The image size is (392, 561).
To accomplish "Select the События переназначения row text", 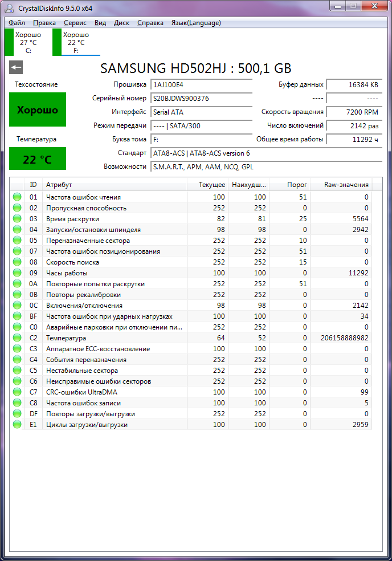I will (86, 360).
